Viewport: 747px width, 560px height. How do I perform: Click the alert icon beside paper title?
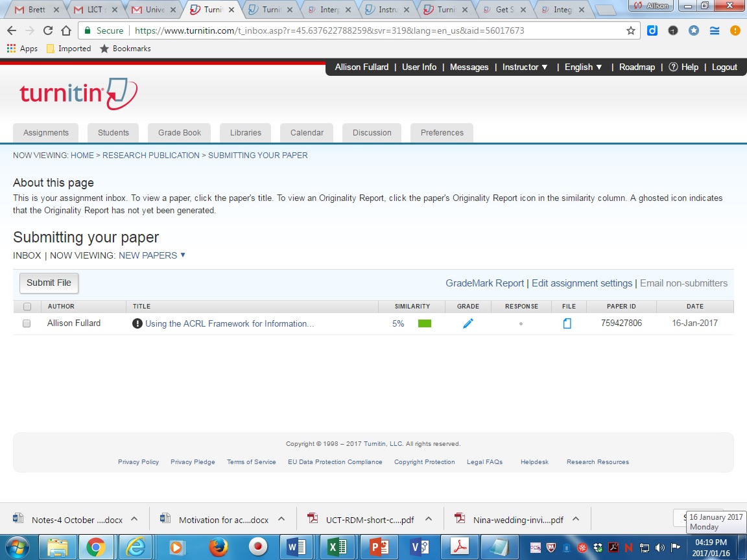(x=137, y=323)
